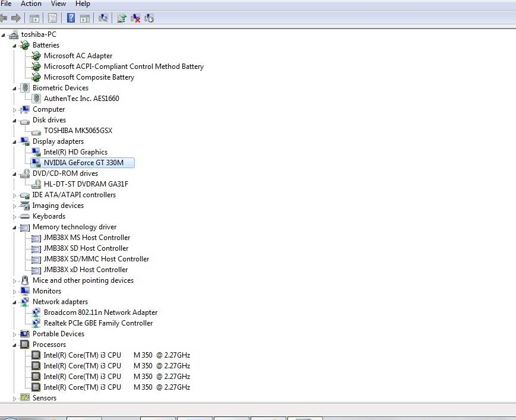Click the Microsoft AC Adapter battery icon
This screenshot has height=420, width=516.
pyautogui.click(x=36, y=56)
